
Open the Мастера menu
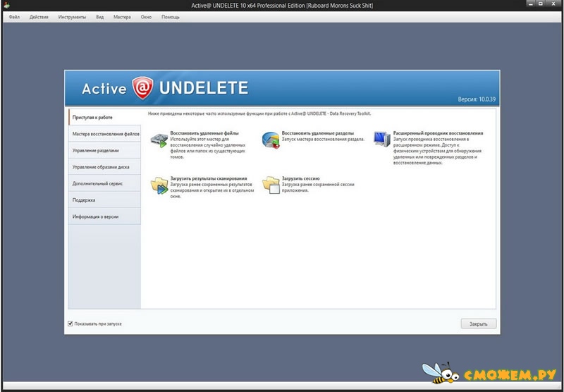coord(122,17)
